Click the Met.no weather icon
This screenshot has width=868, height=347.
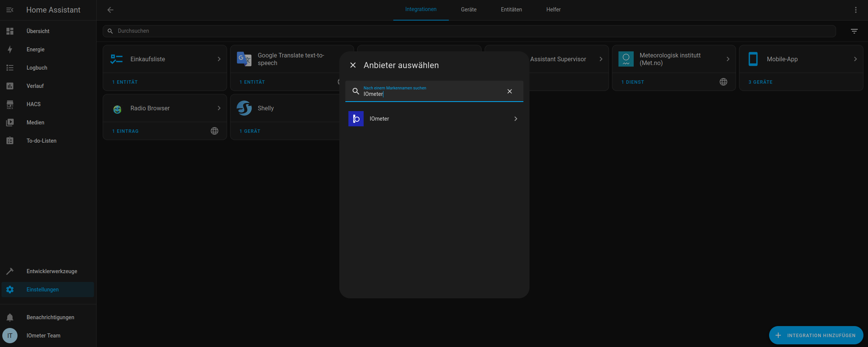pos(626,59)
